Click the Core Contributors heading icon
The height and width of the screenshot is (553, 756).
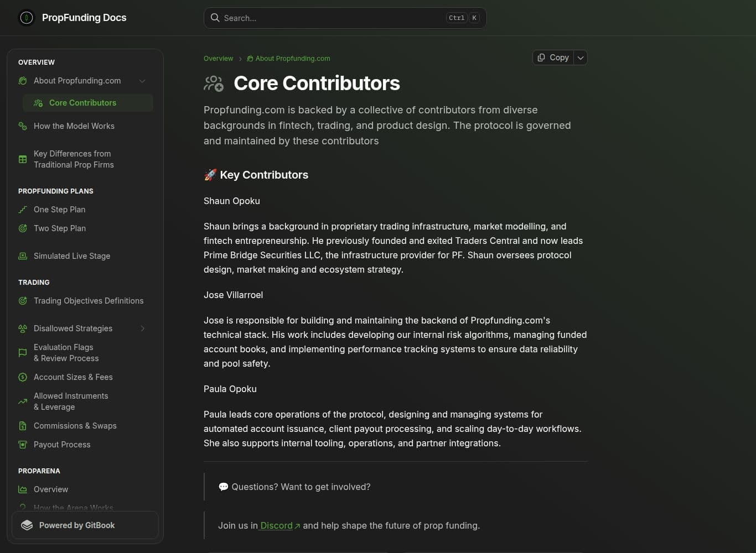[214, 84]
